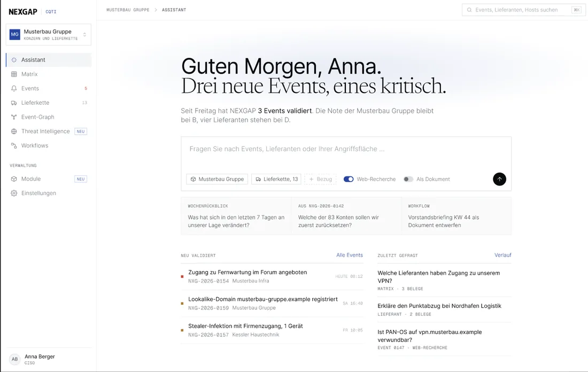
Task: Click the Events bell icon
Action: pyautogui.click(x=14, y=89)
